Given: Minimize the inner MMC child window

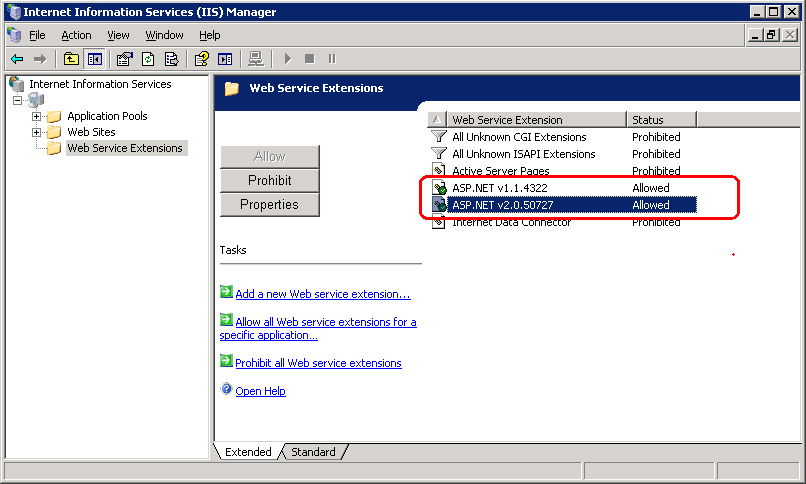Looking at the screenshot, I should 755,35.
